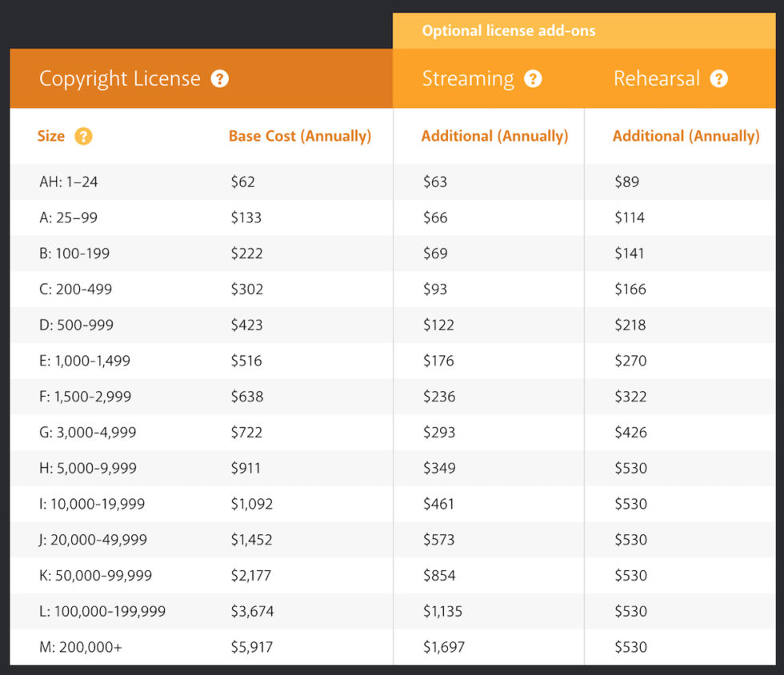Image resolution: width=784 pixels, height=675 pixels.
Task: Select the D: 500-999 size label
Action: coord(76,326)
